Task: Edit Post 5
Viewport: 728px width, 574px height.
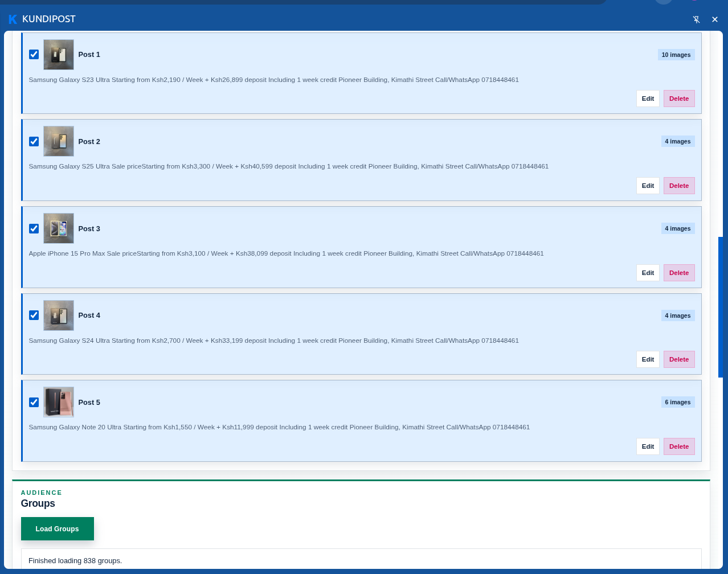Action: pos(648,446)
